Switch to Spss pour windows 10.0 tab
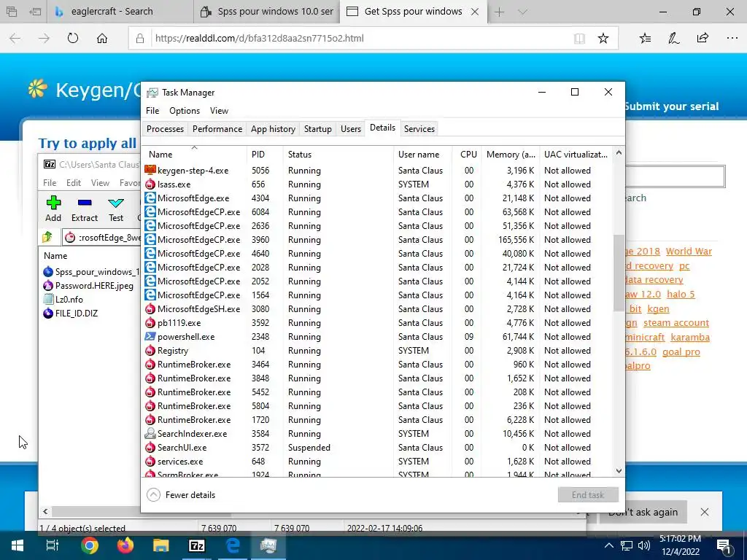 click(267, 12)
